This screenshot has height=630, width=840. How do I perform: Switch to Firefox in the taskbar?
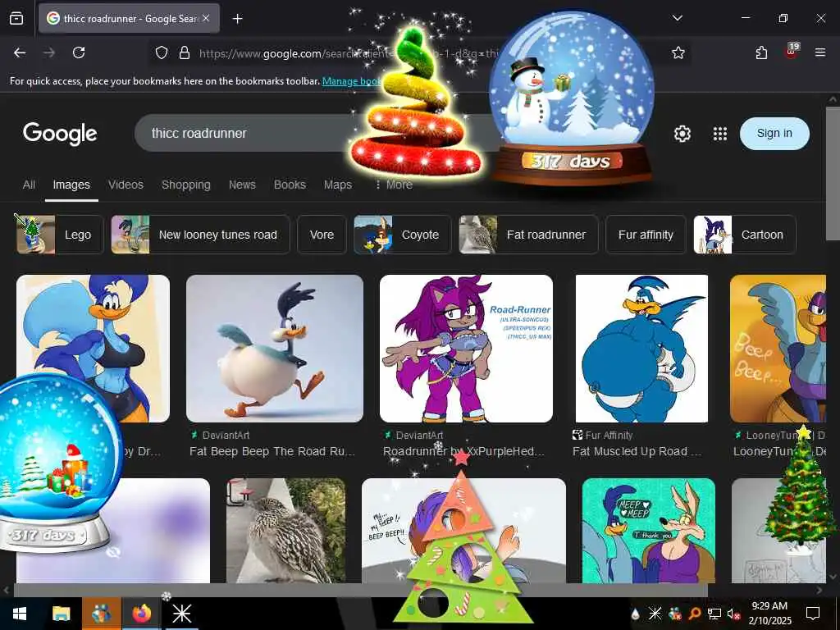pyautogui.click(x=141, y=614)
